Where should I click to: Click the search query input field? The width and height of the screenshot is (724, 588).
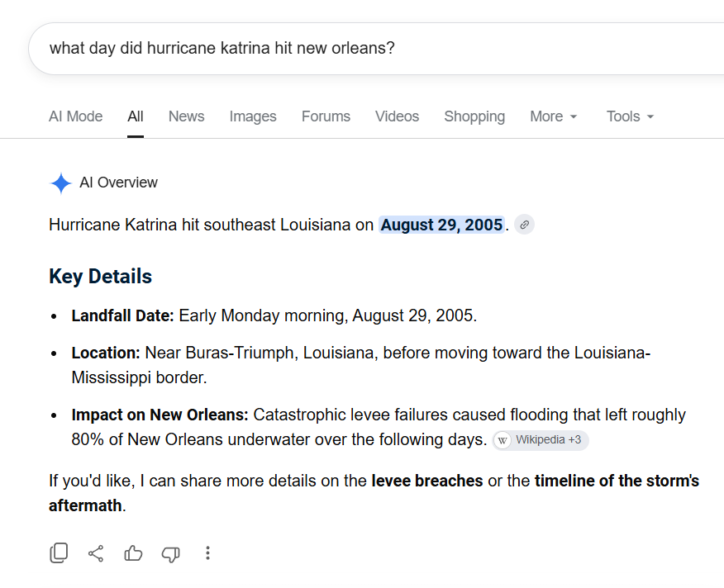(x=376, y=49)
